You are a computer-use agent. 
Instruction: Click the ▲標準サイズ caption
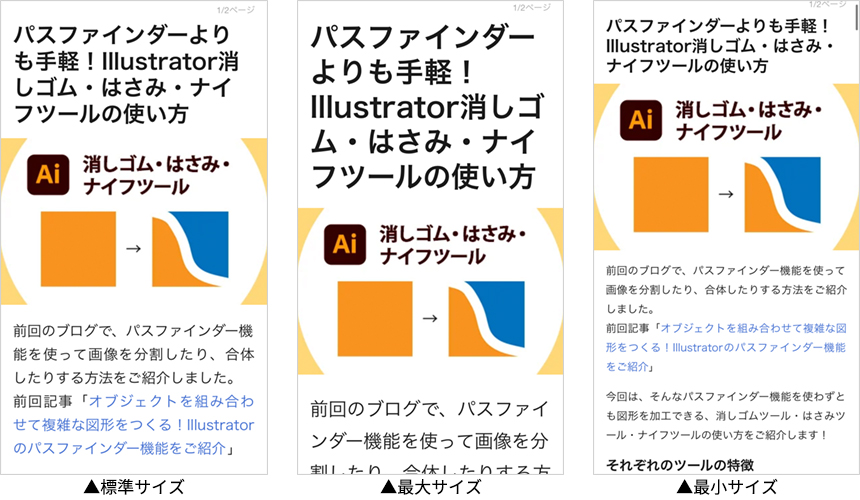click(134, 486)
